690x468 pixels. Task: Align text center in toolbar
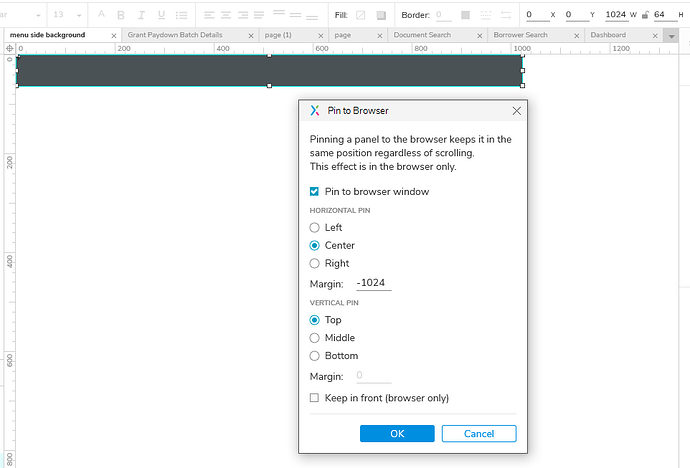[x=226, y=15]
